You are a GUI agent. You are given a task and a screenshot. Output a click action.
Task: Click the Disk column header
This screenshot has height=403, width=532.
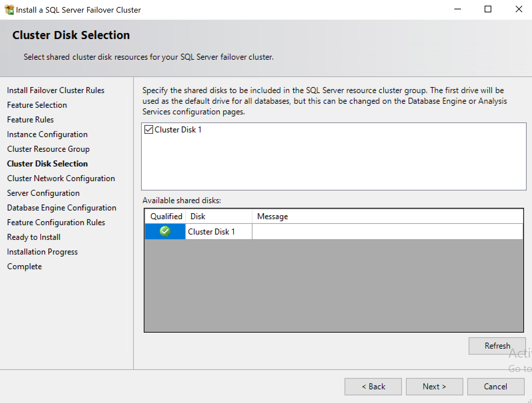pyautogui.click(x=198, y=217)
